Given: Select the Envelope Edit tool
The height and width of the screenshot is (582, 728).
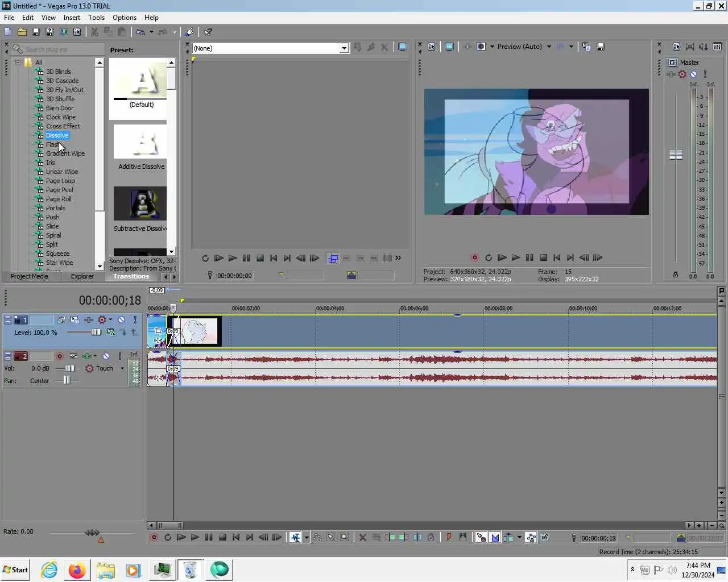Looking at the screenshot, I should coord(317,537).
